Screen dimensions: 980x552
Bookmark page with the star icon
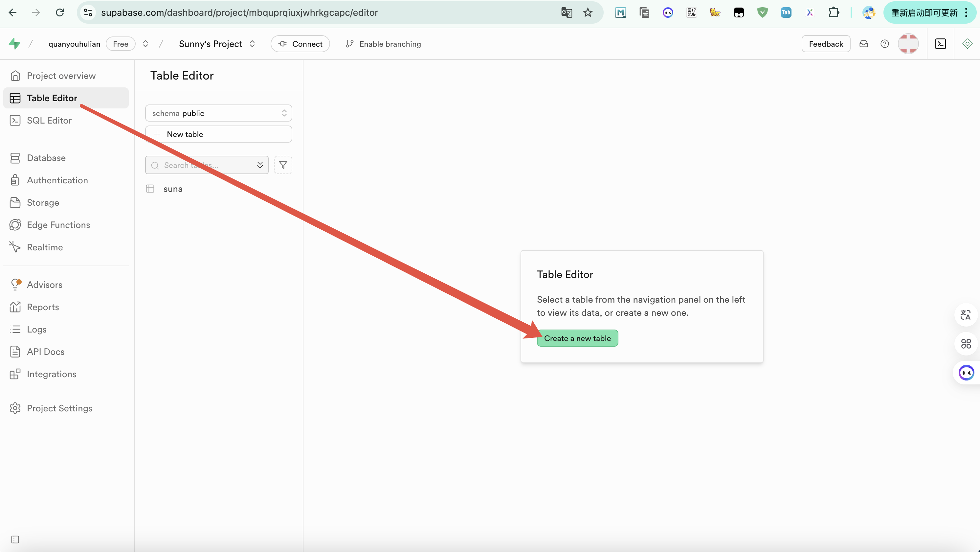click(x=588, y=12)
